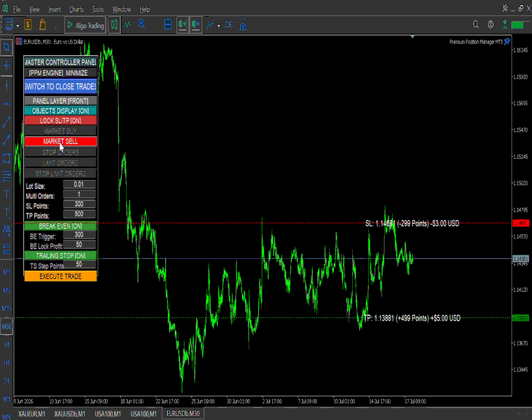Open the trading dollar icon

28,24
